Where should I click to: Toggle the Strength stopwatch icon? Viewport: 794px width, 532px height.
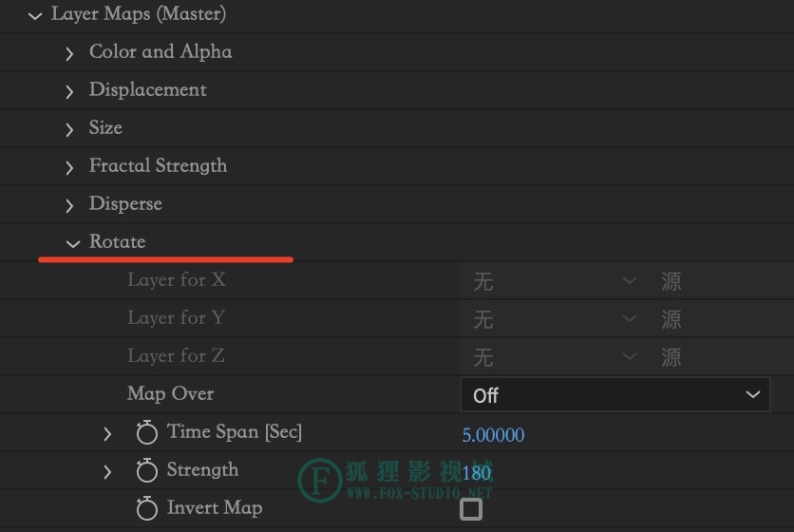[147, 470]
